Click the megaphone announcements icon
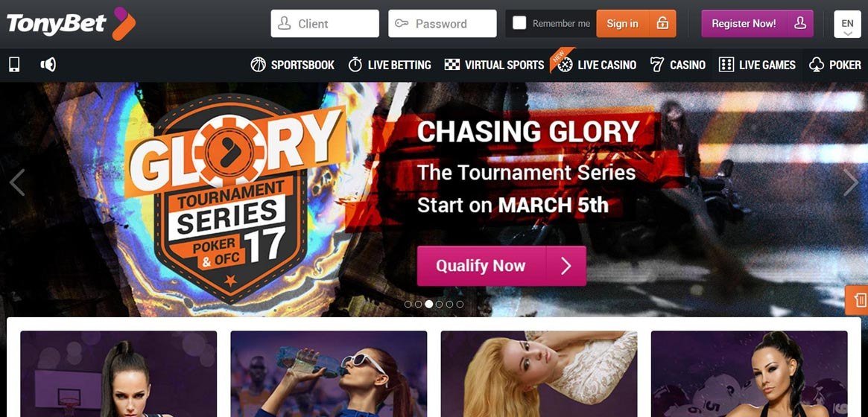Viewport: 868px width, 417px height. coord(48,66)
